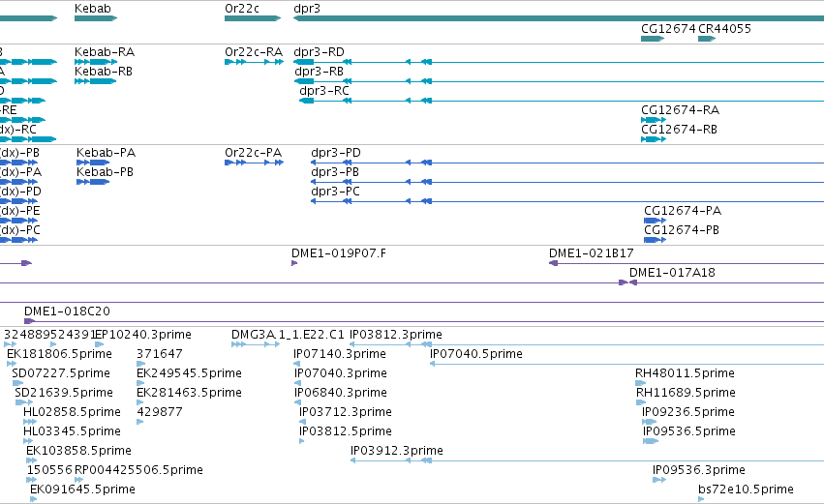Click the Or22c-RA transcript label
Screen dimensions: 824x504
(254, 52)
